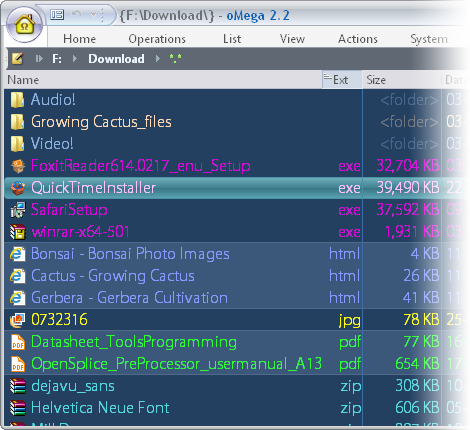Expand the arrow after Download breadcrumb
Viewport: 470px width, 430px height.
158,59
